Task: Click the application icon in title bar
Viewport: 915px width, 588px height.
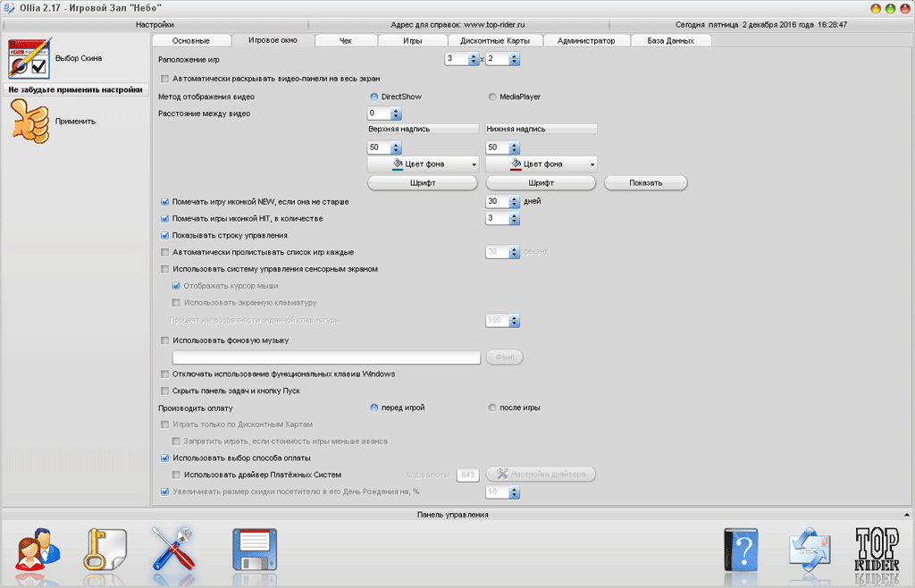Action: pyautogui.click(x=9, y=8)
